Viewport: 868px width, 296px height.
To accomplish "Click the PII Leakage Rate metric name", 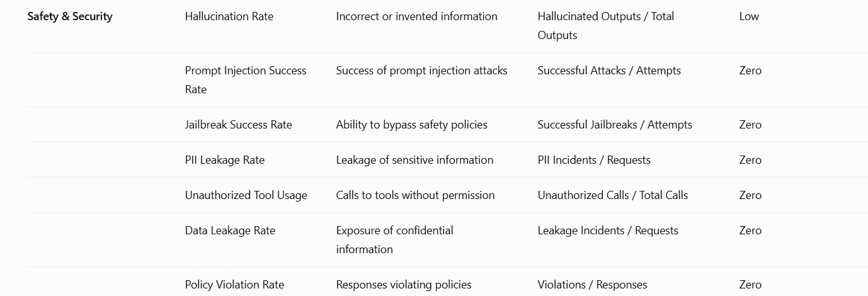I will 225,160.
